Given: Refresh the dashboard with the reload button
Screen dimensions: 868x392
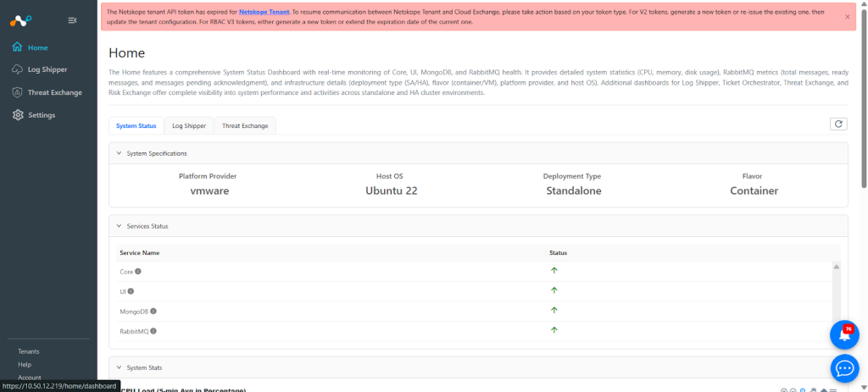Looking at the screenshot, I should (838, 124).
